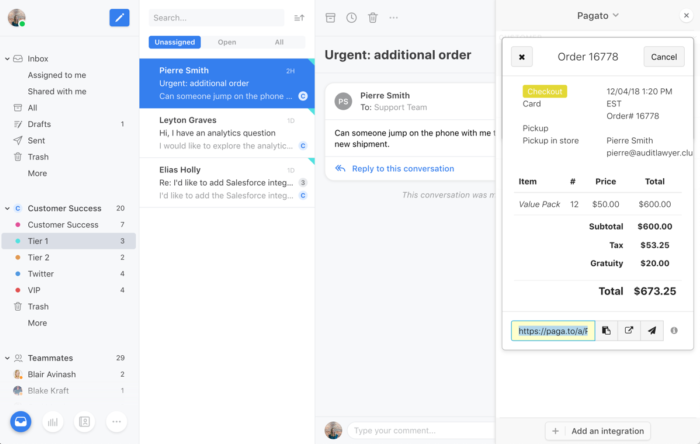Expand More under the Inbox section
This screenshot has width=700, height=444.
37,173
